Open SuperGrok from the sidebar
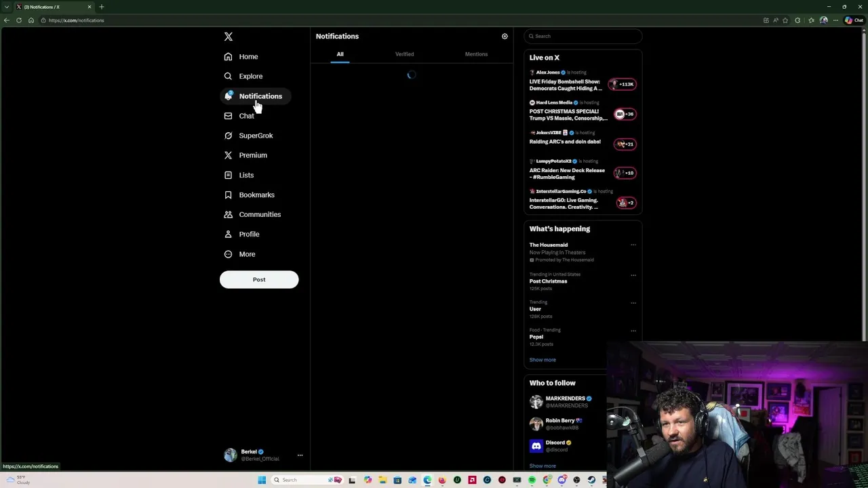Image resolution: width=868 pixels, height=488 pixels. [x=249, y=136]
